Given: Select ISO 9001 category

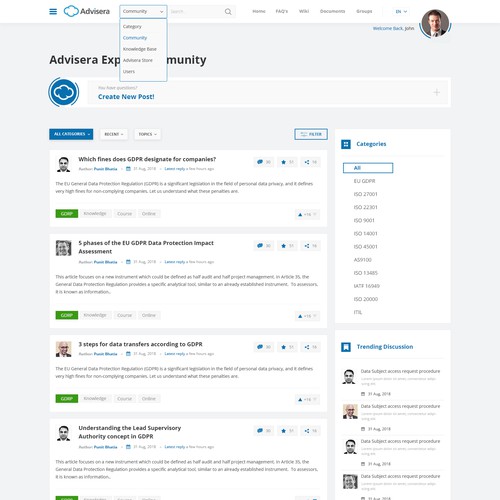Looking at the screenshot, I should pyautogui.click(x=364, y=220).
